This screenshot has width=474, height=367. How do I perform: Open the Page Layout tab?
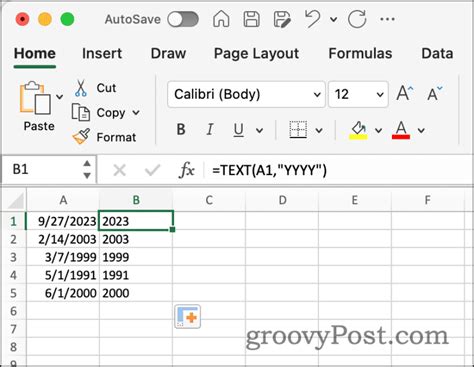point(256,54)
